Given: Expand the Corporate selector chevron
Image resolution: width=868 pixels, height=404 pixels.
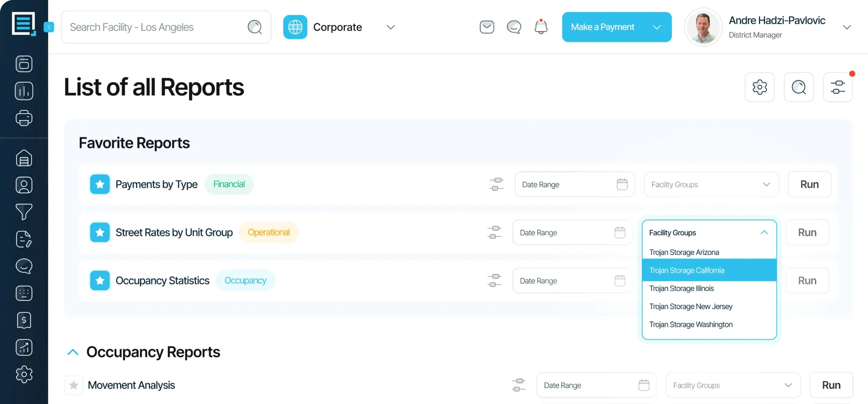Looking at the screenshot, I should [391, 27].
